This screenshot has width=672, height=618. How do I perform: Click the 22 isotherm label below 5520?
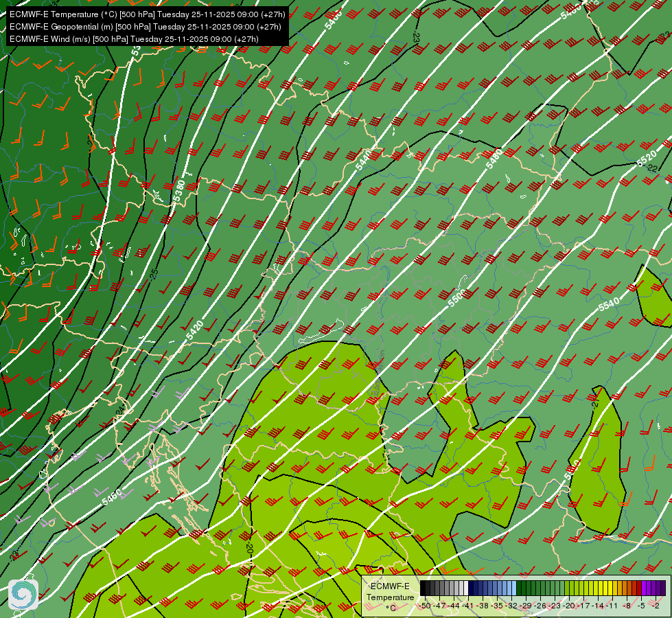click(652, 168)
